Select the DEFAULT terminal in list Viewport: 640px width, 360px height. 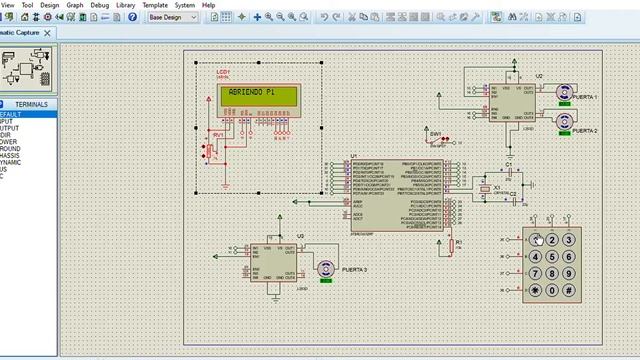[x=28, y=114]
